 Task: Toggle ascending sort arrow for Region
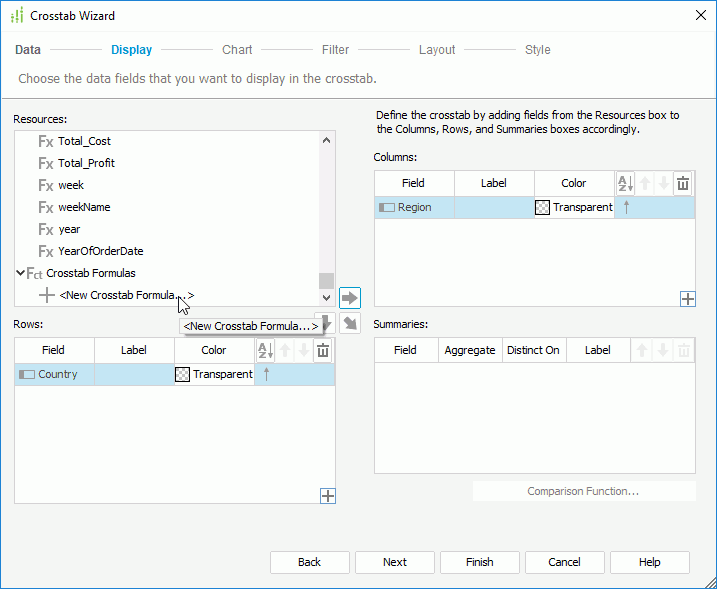[x=626, y=207]
